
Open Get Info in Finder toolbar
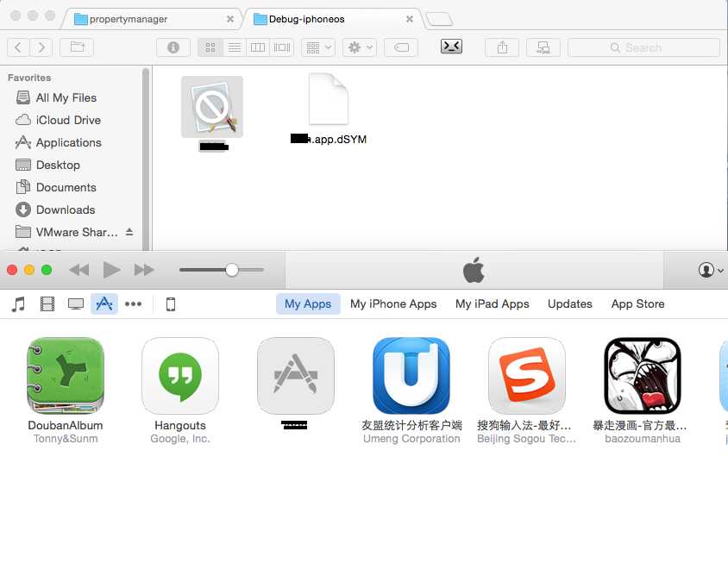(173, 47)
